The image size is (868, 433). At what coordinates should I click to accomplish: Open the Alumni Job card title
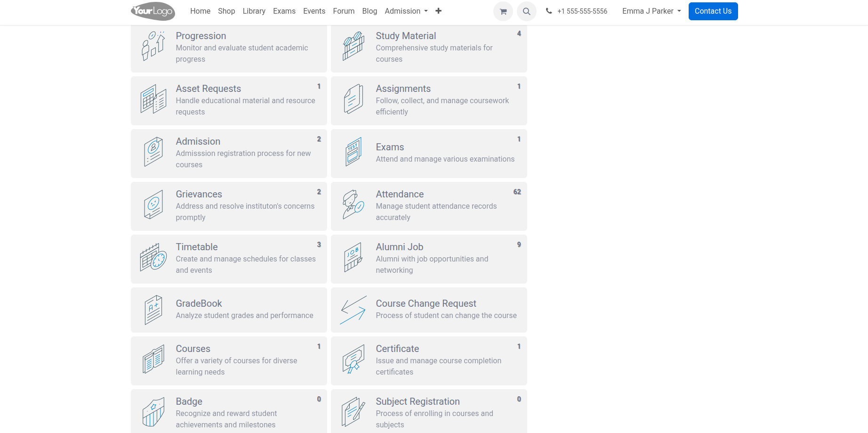tap(400, 247)
